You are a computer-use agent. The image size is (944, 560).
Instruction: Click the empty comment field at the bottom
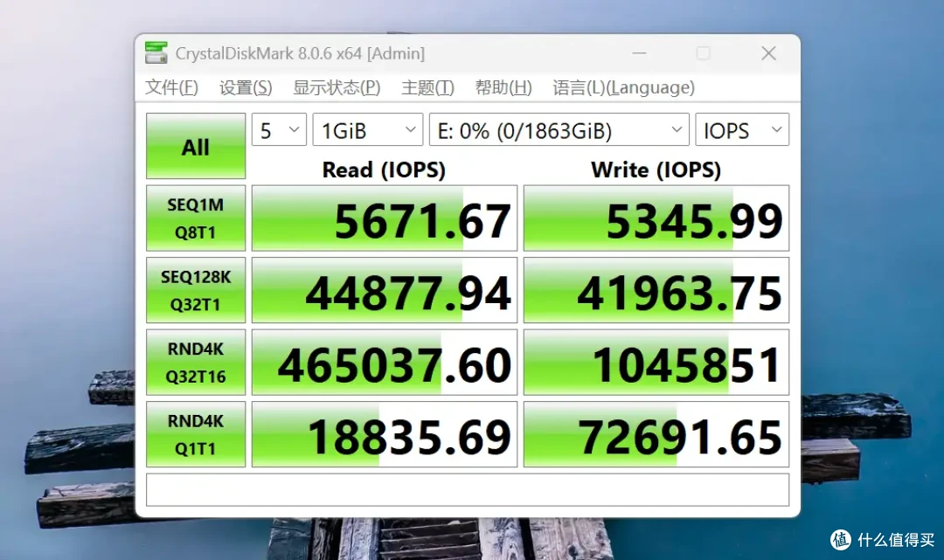click(x=468, y=489)
